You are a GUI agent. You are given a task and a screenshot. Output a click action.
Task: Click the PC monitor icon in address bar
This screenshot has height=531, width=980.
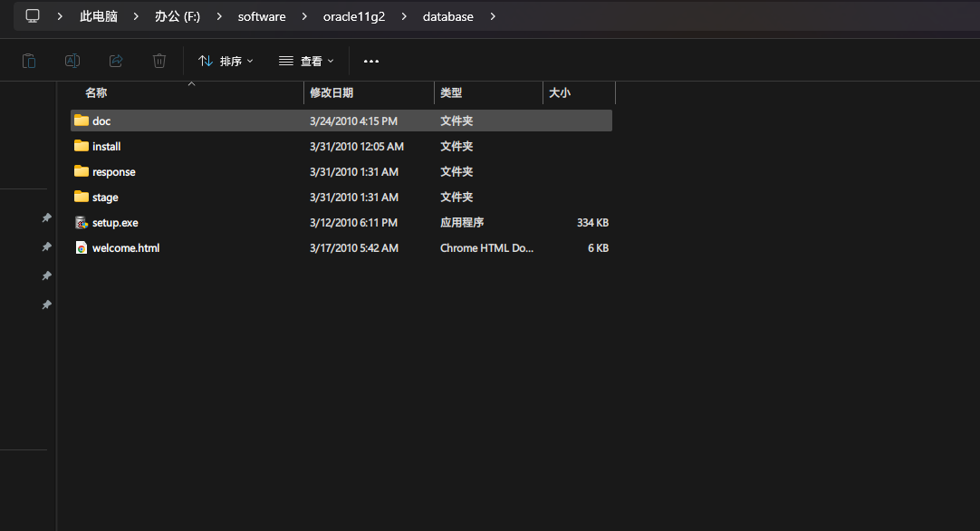tap(33, 16)
